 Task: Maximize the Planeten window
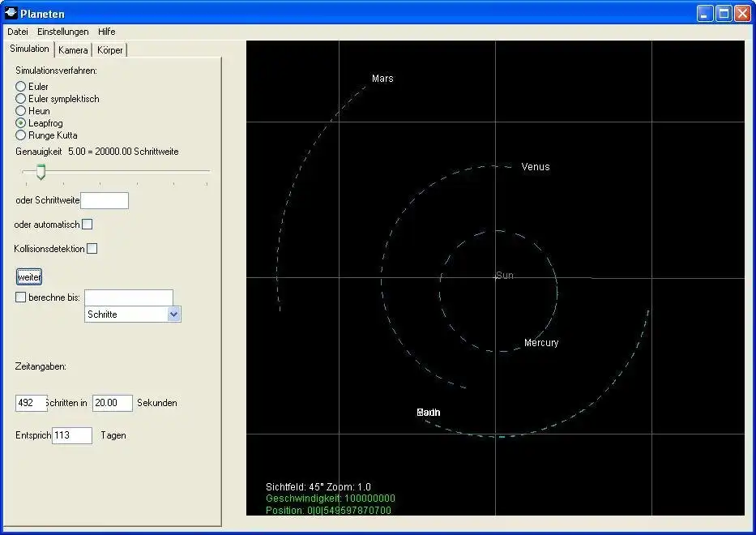(724, 13)
